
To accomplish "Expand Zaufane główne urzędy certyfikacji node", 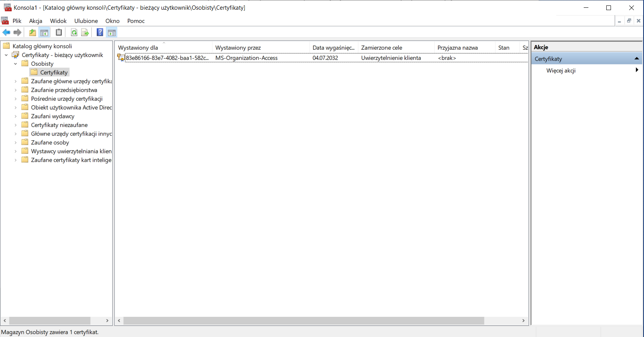I will [x=16, y=81].
